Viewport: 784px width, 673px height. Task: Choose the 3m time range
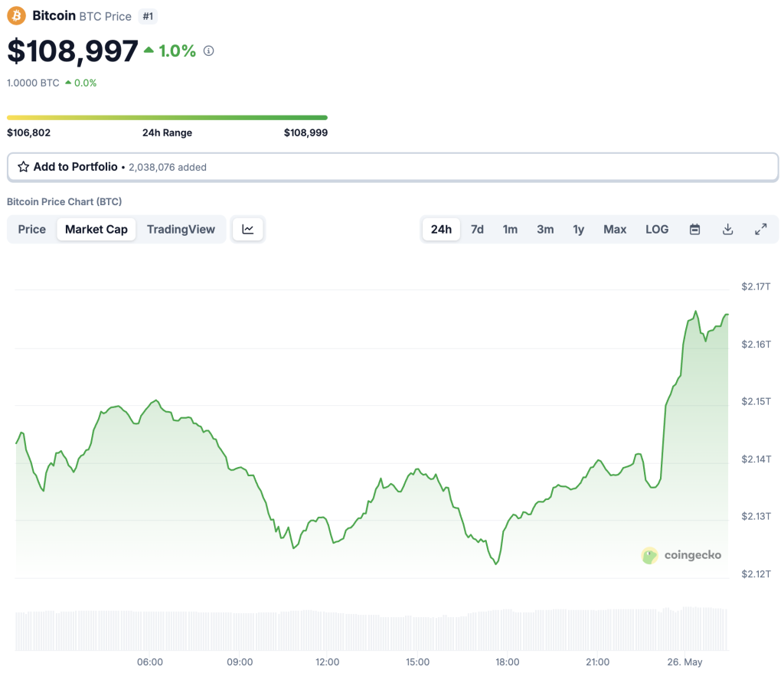[545, 229]
